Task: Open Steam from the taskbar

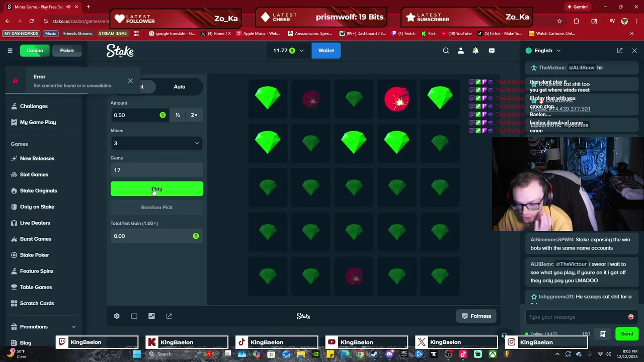Action: [374, 354]
